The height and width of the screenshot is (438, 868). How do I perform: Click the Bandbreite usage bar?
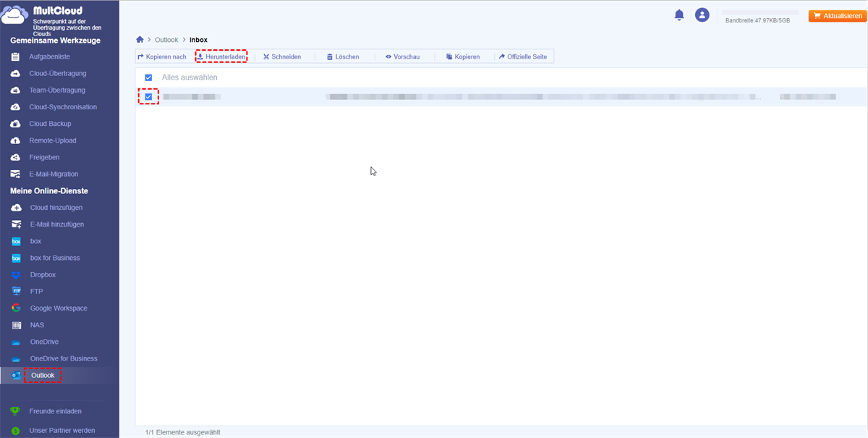(x=759, y=13)
